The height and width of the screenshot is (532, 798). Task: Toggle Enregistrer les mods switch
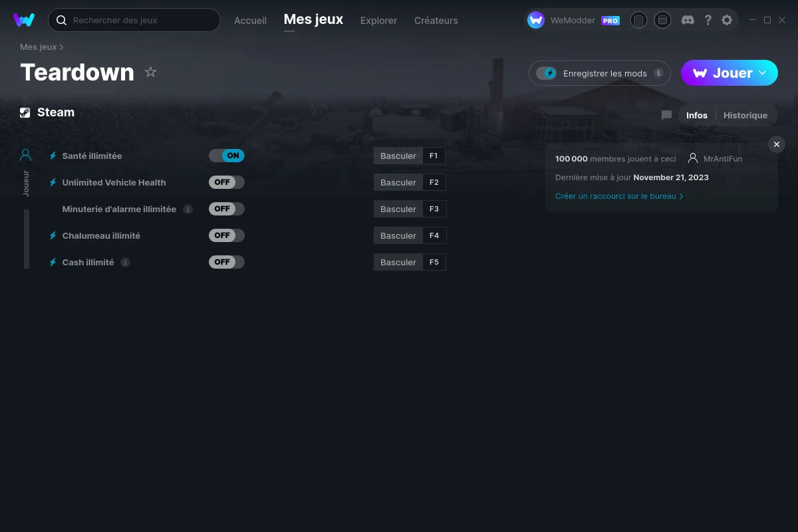(x=547, y=73)
